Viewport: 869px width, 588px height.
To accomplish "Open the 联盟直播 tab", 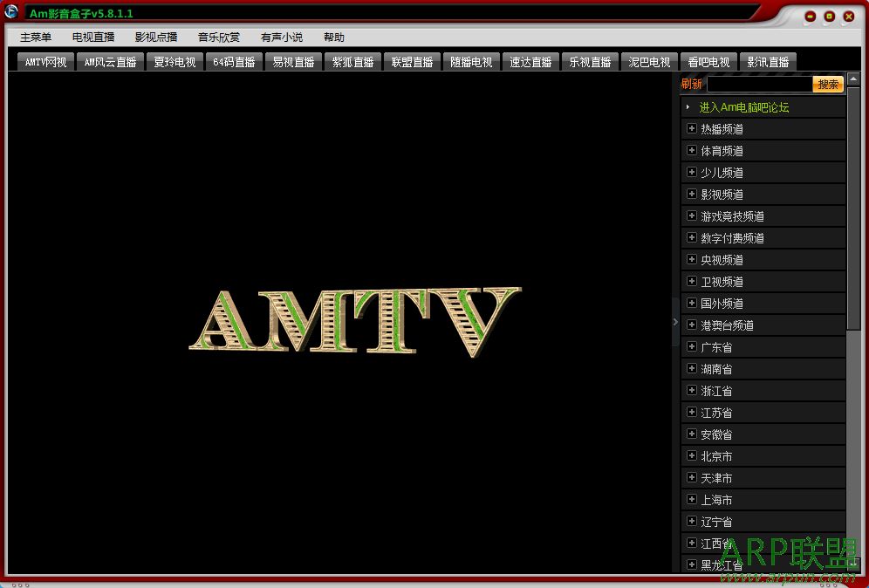I will click(x=412, y=62).
